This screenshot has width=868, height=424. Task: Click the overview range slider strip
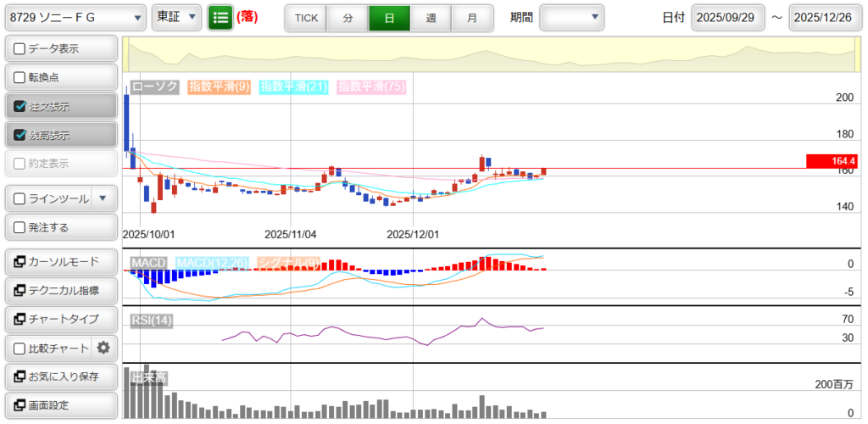pyautogui.click(x=492, y=56)
